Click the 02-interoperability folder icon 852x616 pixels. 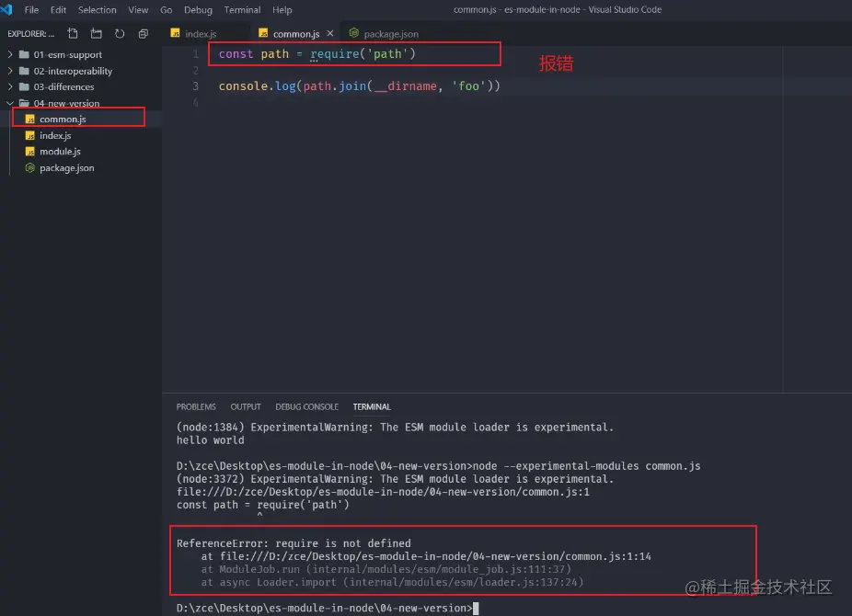[24, 71]
